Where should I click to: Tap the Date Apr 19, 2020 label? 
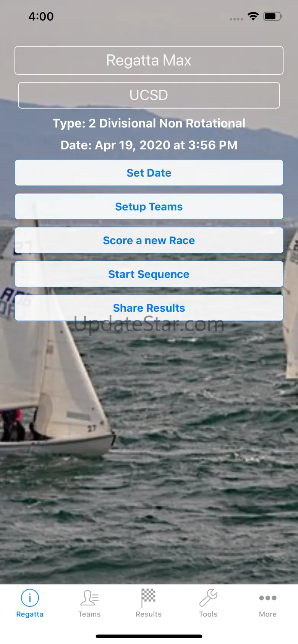(149, 145)
